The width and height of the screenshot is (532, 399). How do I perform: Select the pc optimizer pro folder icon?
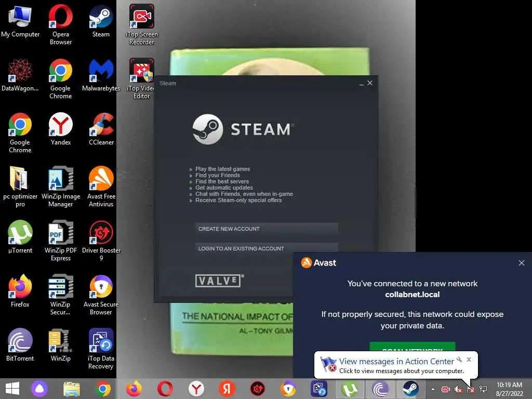20,187
